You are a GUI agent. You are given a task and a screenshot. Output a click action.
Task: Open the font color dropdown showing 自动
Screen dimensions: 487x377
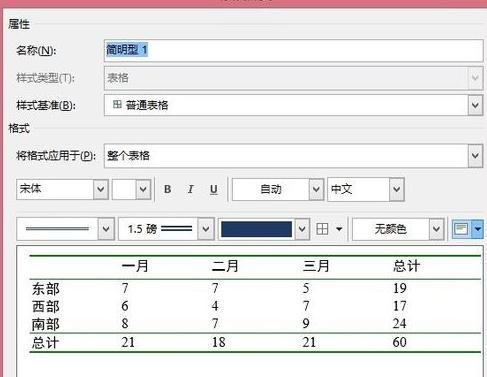(x=278, y=189)
